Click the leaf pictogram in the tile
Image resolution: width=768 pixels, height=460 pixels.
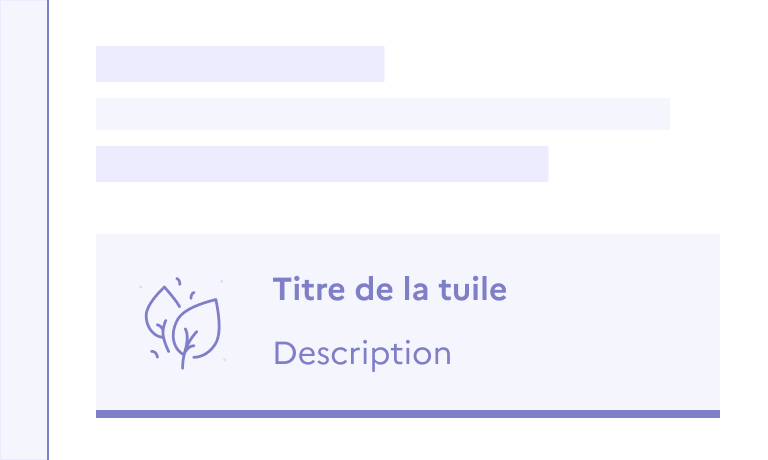pyautogui.click(x=183, y=322)
